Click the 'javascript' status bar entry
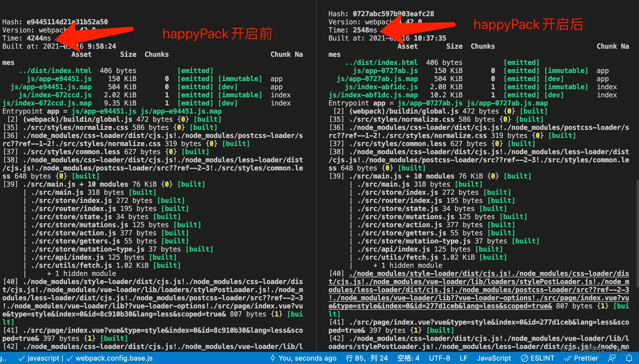 39,358
